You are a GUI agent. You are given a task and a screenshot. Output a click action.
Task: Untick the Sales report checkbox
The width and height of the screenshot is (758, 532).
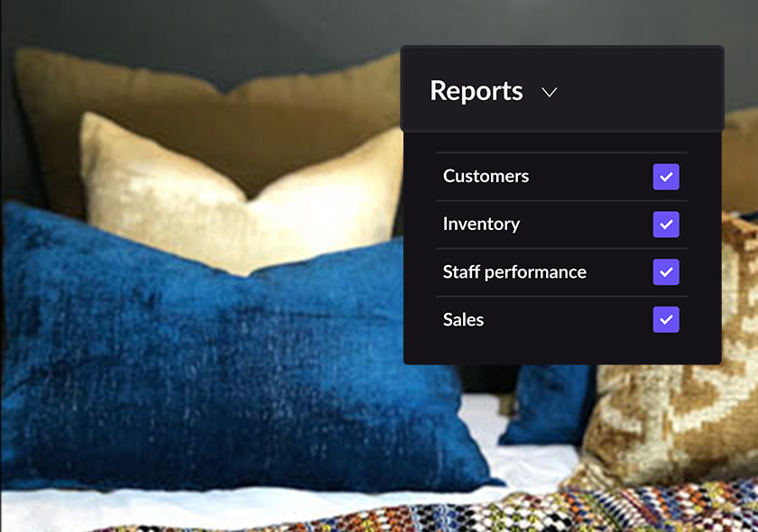(x=666, y=319)
